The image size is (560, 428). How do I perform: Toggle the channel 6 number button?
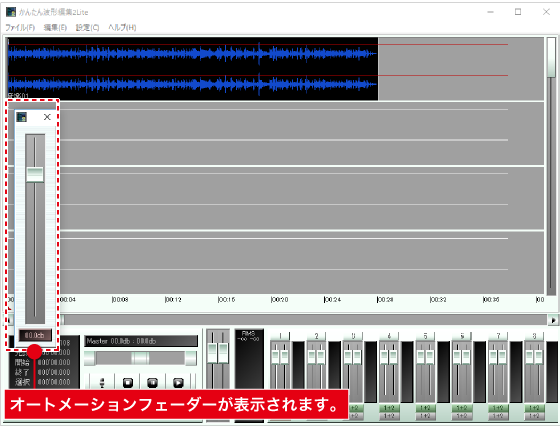[462, 336]
